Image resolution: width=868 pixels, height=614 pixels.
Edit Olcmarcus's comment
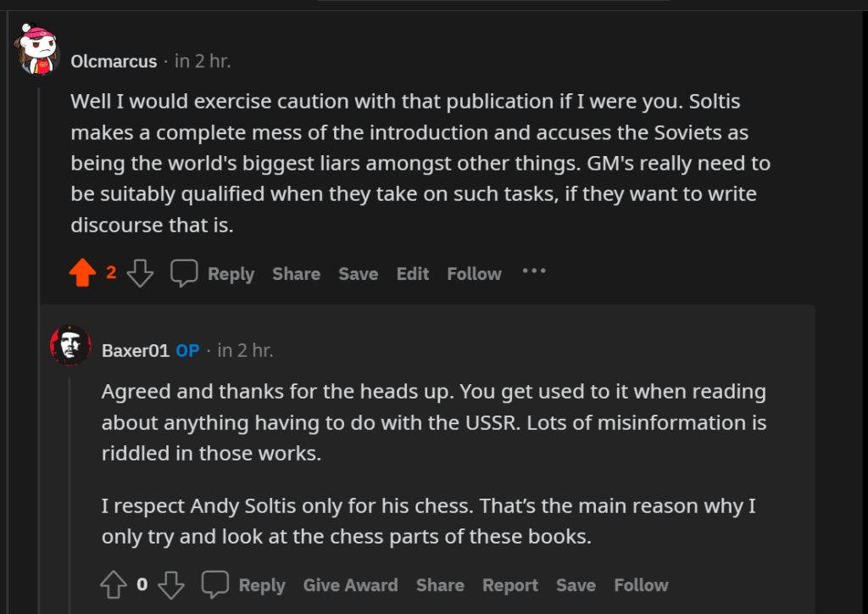pos(413,274)
